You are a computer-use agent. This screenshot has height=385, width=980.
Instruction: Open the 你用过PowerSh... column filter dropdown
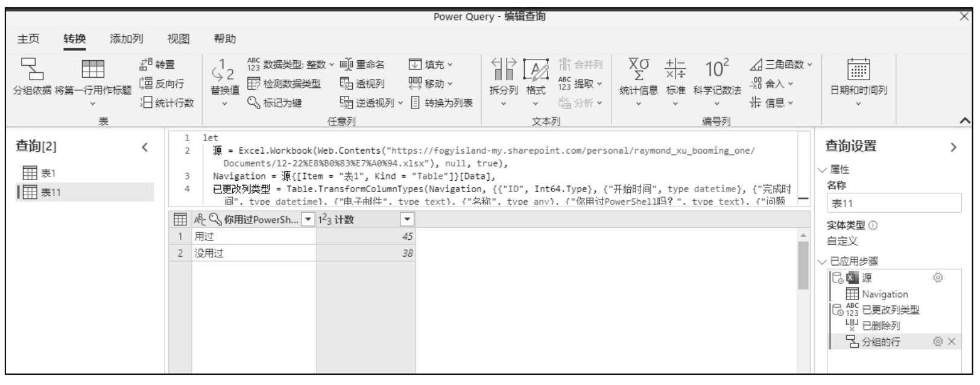pos(309,220)
